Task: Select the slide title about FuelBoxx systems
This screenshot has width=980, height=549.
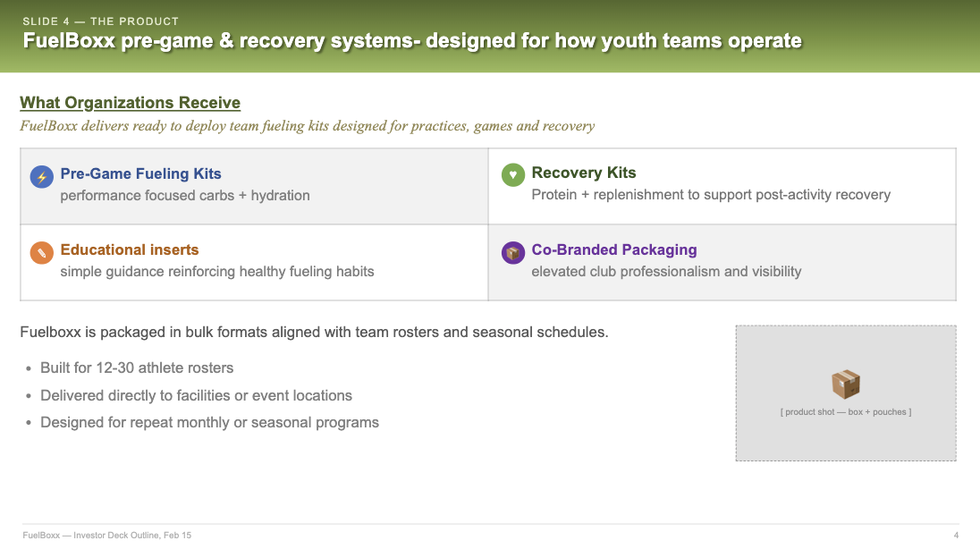Action: click(x=412, y=40)
